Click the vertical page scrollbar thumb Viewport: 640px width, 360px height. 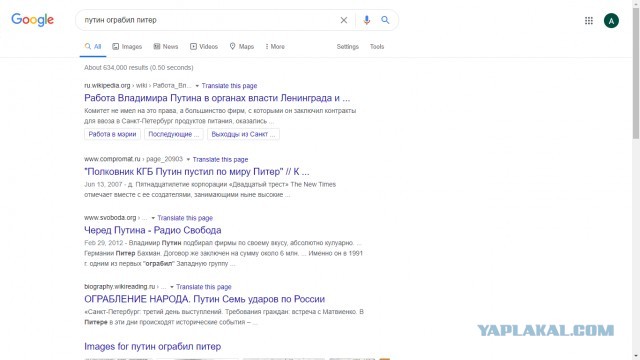click(636, 72)
